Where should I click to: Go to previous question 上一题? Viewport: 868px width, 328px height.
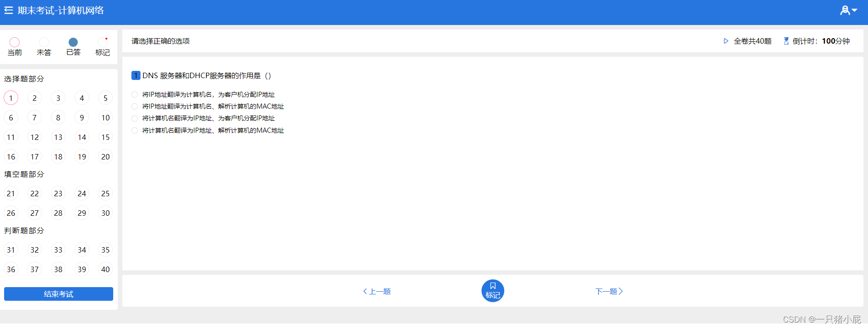pos(377,291)
